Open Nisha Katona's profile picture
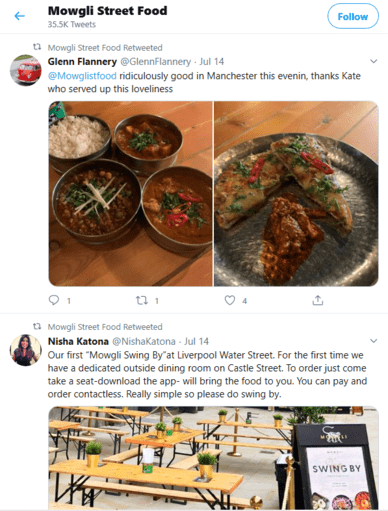Viewport: 388px width, 511px height. tap(26, 350)
